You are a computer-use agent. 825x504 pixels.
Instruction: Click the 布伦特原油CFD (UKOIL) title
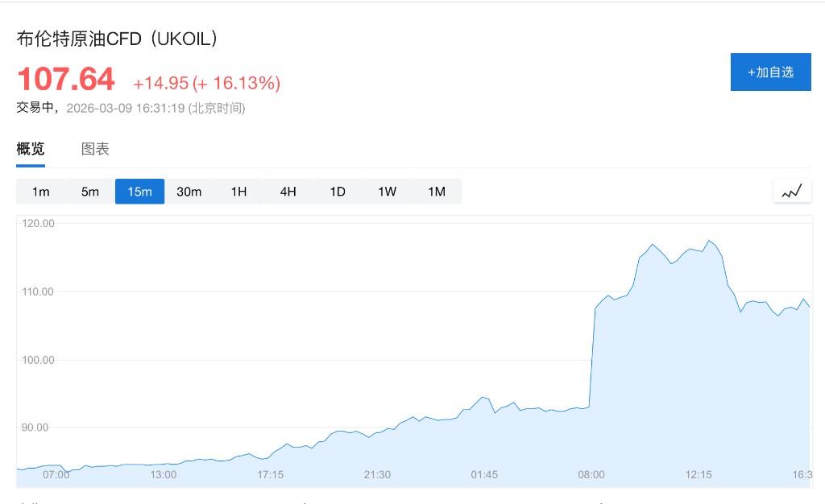point(118,39)
